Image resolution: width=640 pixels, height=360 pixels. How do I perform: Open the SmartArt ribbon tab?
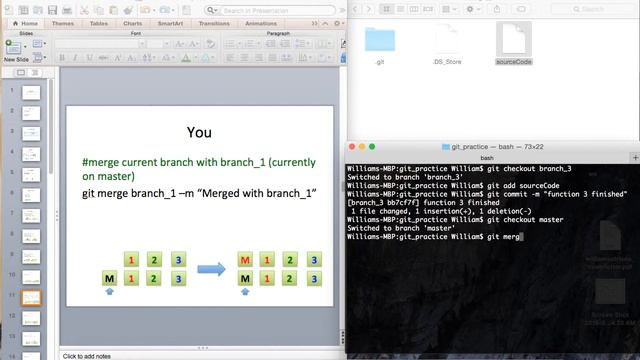tap(170, 23)
